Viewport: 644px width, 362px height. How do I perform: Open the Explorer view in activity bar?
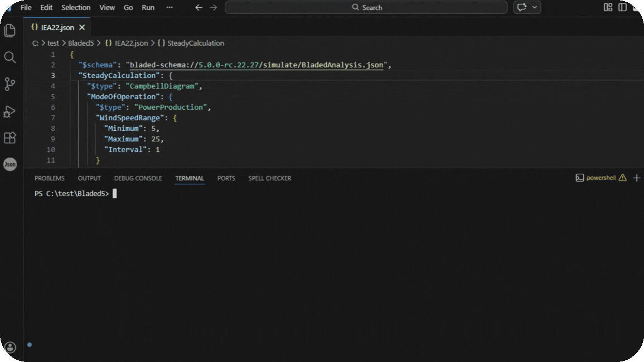[9, 31]
